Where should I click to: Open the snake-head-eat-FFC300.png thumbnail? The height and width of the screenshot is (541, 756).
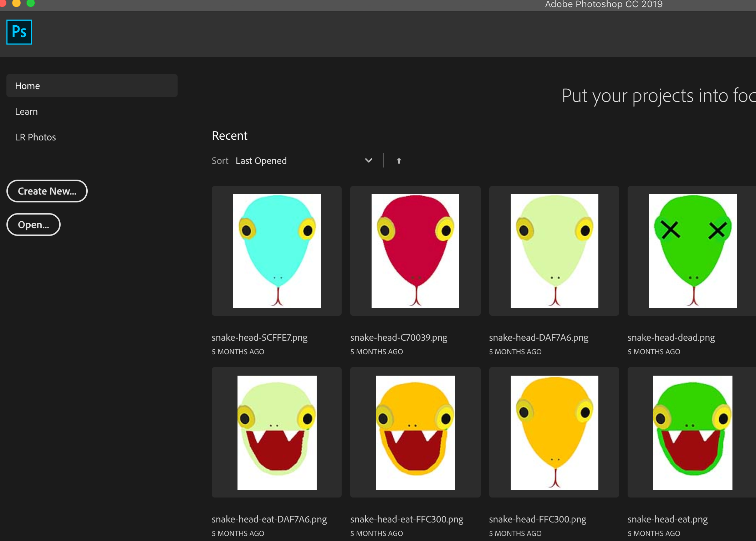point(415,432)
